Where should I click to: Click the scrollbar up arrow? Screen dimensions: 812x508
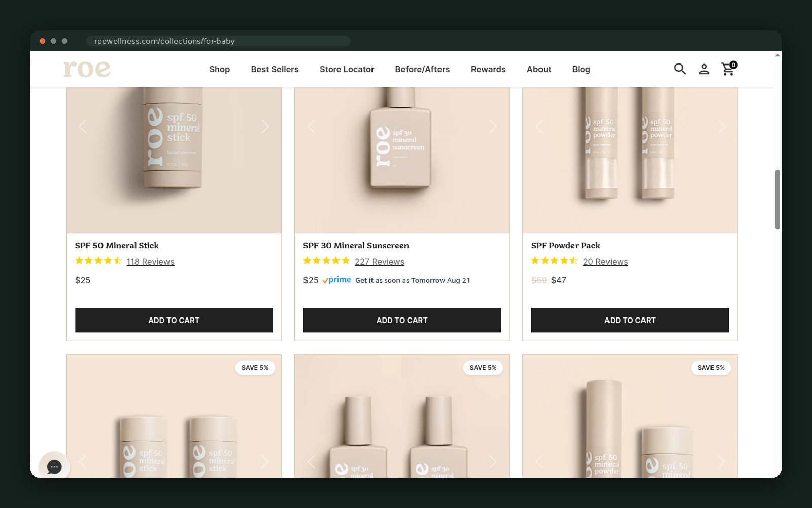[777, 55]
